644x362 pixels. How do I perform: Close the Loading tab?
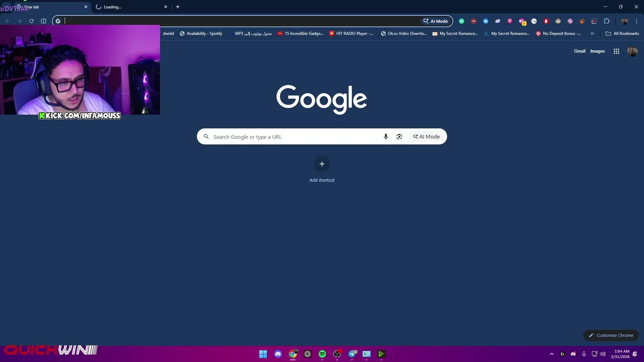click(166, 7)
